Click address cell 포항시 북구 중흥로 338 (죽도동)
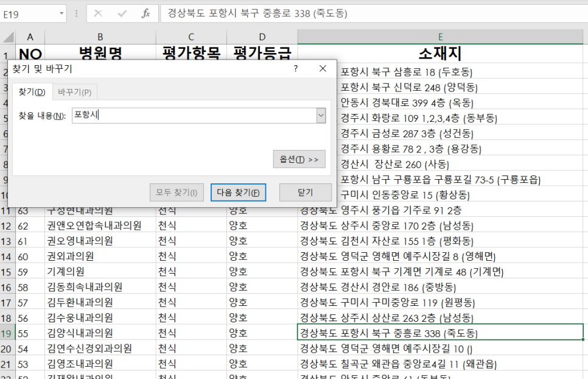 coord(440,333)
